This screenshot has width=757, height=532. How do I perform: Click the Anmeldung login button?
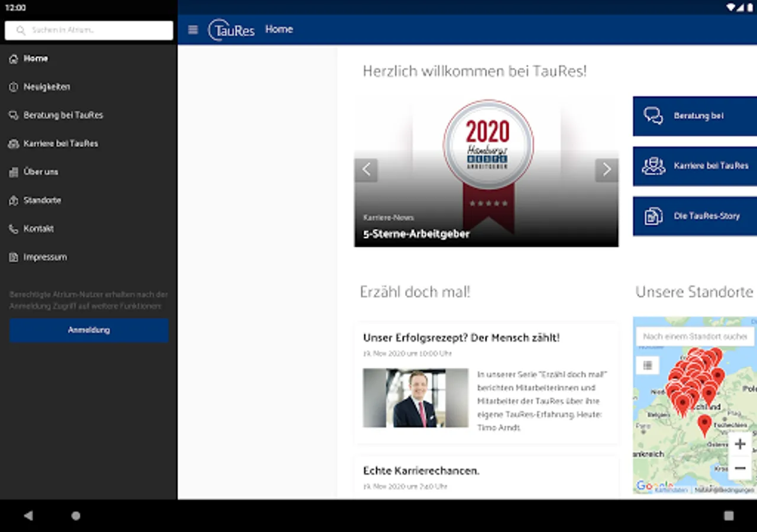pyautogui.click(x=89, y=330)
